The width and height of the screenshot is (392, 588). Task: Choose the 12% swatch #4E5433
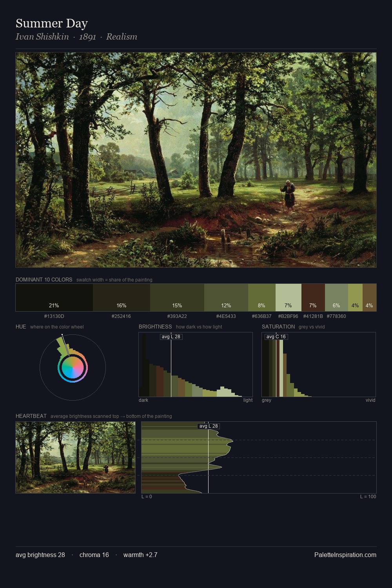tap(226, 298)
